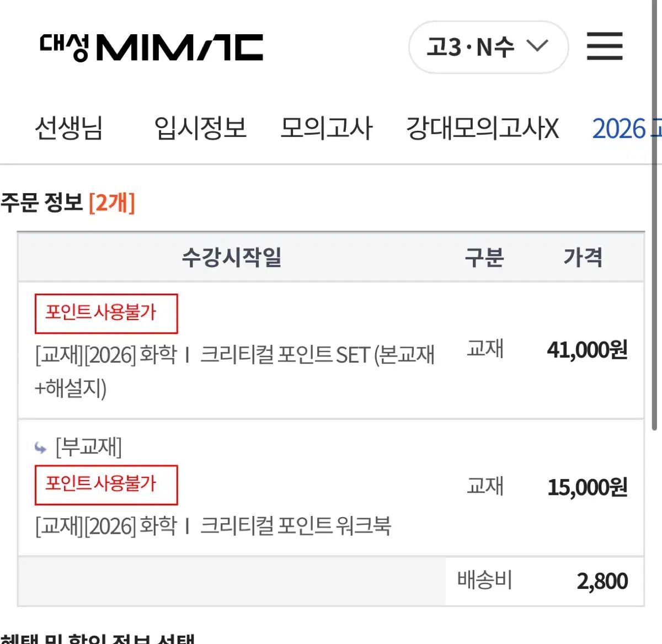662x644 pixels.
Task: Open the 선생님 tab
Action: point(69,128)
